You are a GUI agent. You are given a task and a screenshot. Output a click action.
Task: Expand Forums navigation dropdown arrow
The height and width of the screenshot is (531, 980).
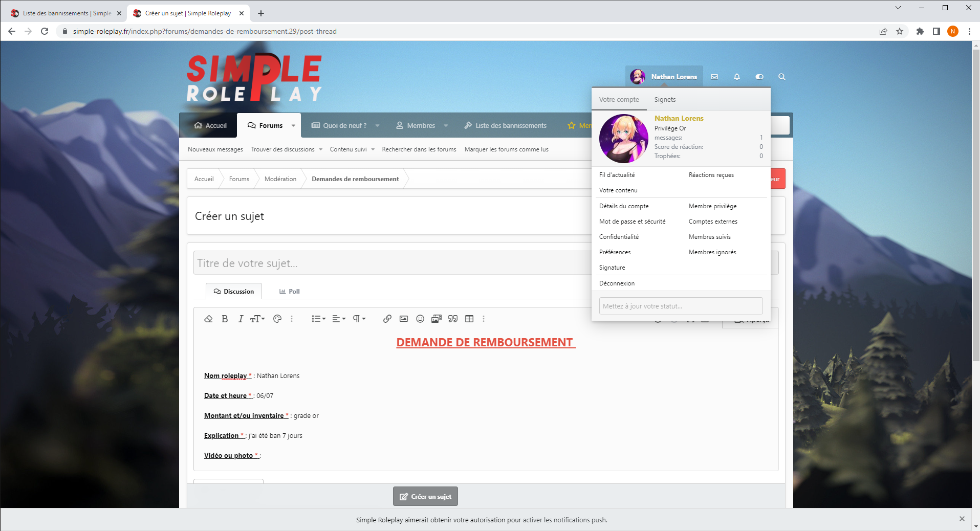[x=293, y=125]
